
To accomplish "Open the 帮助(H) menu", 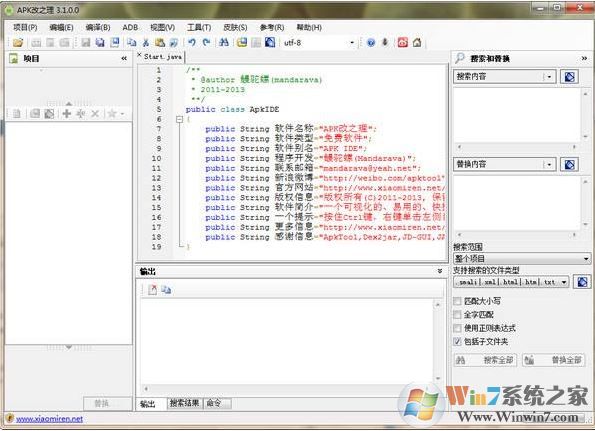I will (x=309, y=27).
